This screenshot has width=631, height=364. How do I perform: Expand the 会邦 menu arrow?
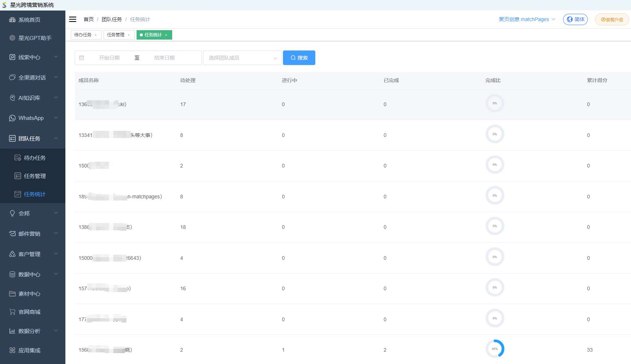coord(56,213)
